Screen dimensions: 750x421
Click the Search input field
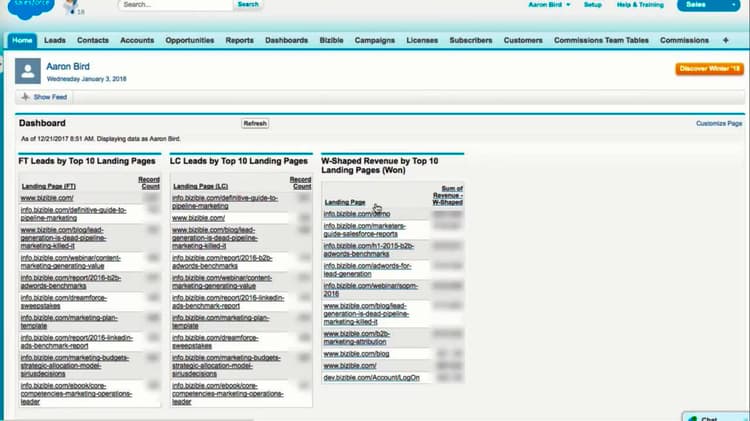(x=176, y=5)
